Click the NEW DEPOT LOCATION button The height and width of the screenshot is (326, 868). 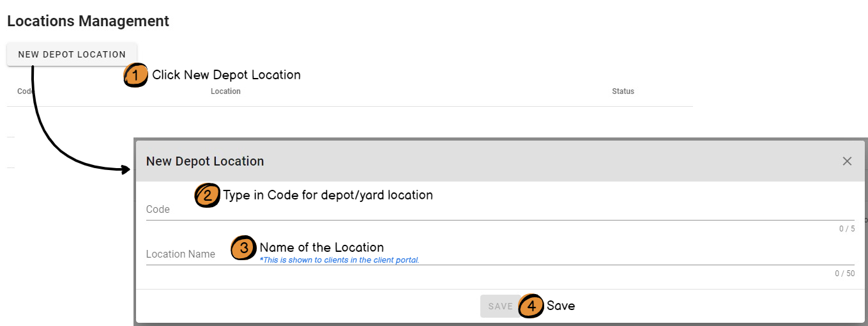[72, 54]
